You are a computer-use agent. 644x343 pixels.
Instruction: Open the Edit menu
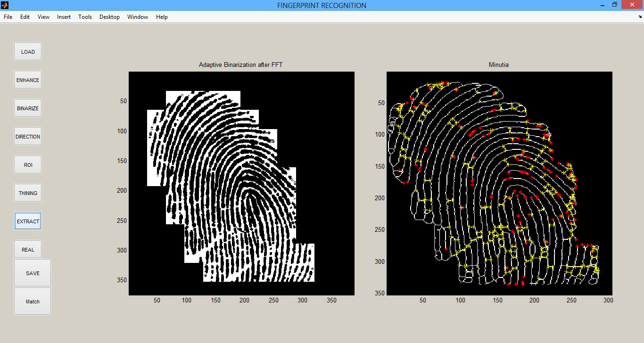click(x=25, y=17)
